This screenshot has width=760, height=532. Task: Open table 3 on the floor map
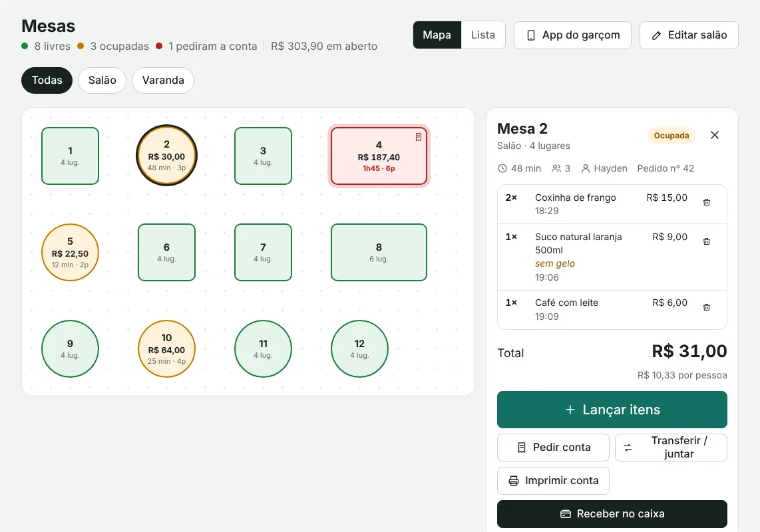click(x=263, y=156)
